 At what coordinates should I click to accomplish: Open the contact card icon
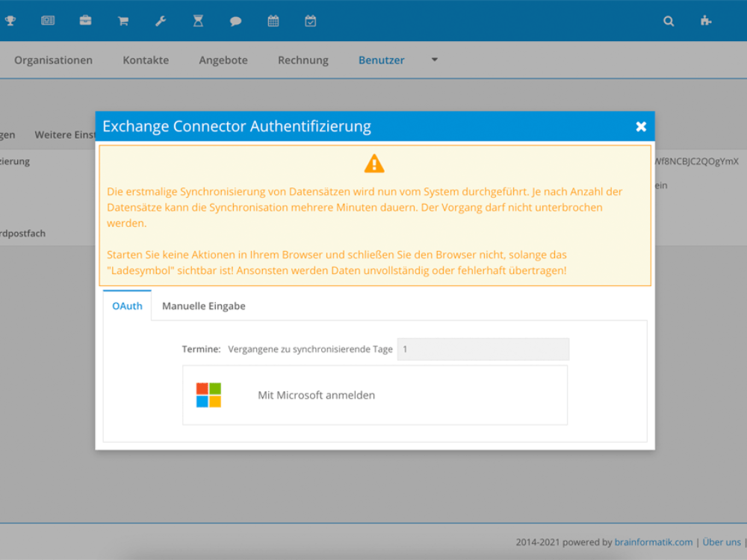[48, 21]
